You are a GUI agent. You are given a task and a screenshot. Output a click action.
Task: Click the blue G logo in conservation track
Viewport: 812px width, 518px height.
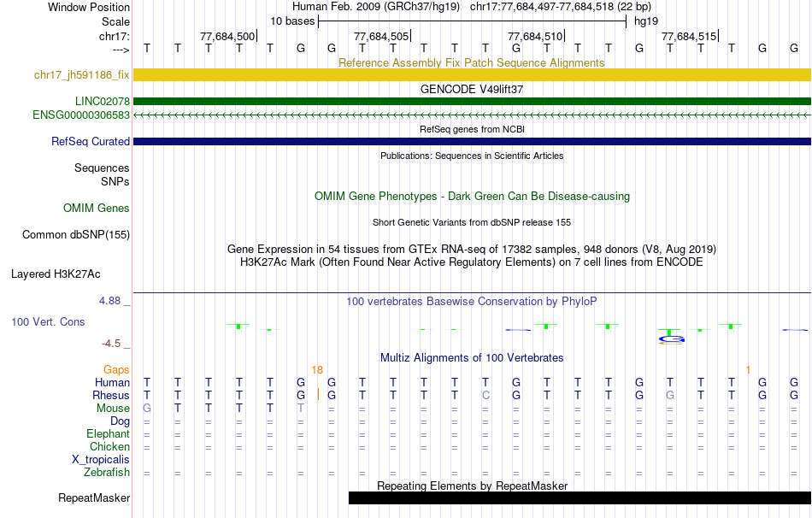pyautogui.click(x=671, y=339)
